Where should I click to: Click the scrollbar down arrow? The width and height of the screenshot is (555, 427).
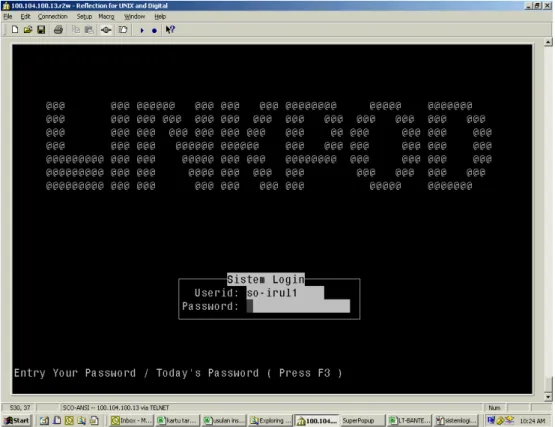pos(548,397)
